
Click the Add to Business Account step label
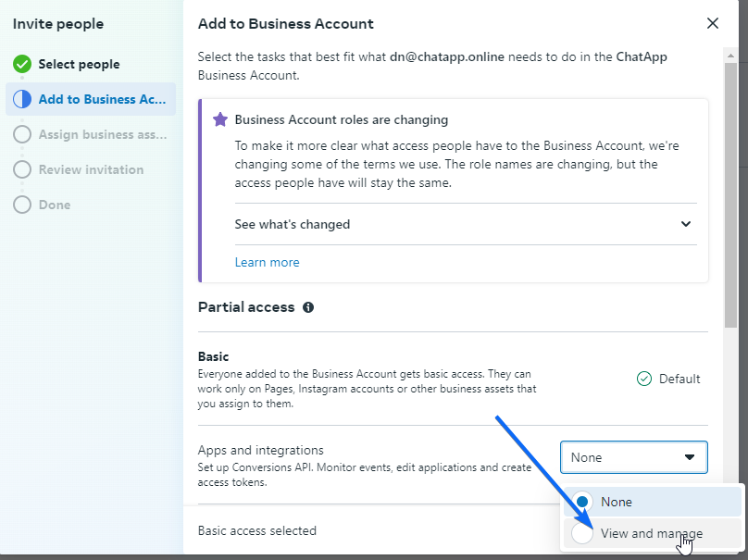(x=102, y=99)
